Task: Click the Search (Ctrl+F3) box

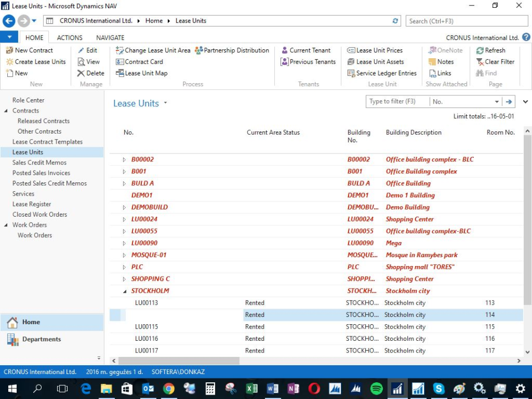Action: coord(467,21)
